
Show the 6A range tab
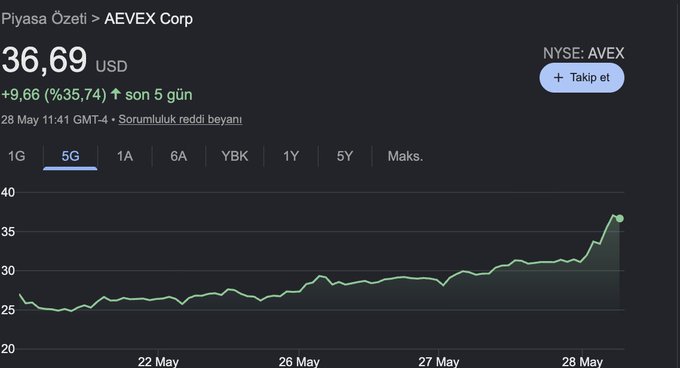coord(178,156)
